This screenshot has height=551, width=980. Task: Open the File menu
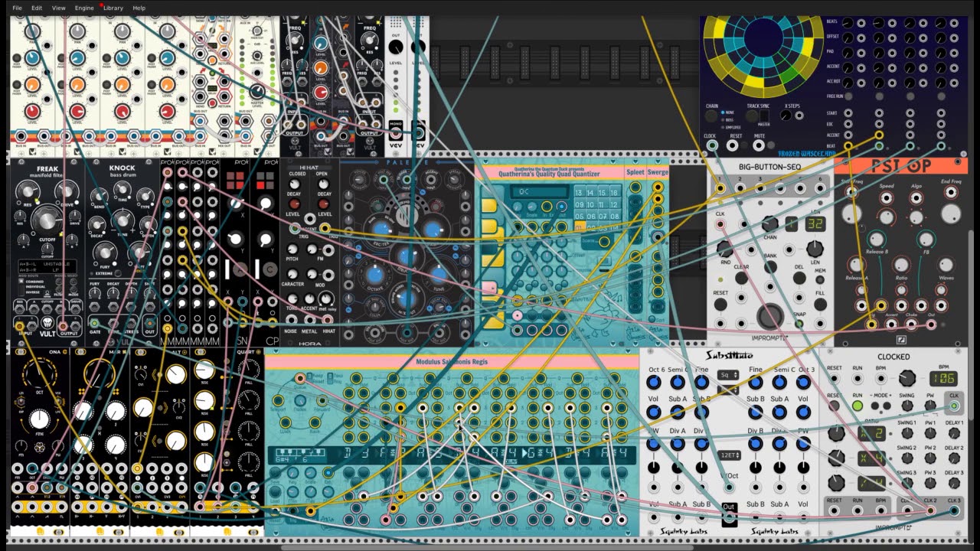pyautogui.click(x=17, y=8)
